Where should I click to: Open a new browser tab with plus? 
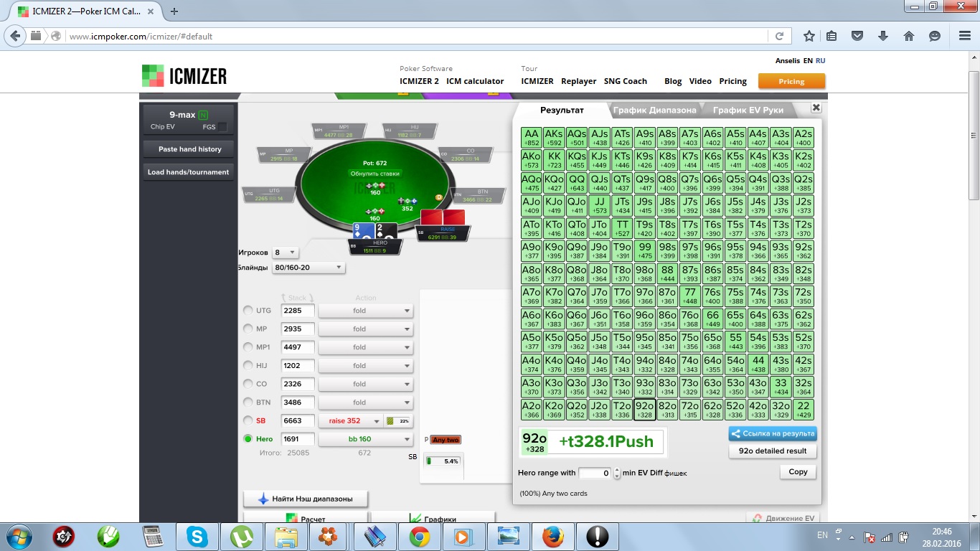coord(174,11)
